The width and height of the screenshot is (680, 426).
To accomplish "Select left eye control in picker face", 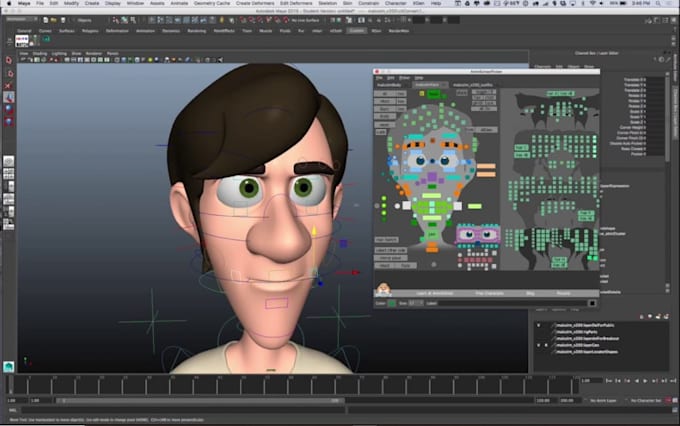I will (420, 161).
